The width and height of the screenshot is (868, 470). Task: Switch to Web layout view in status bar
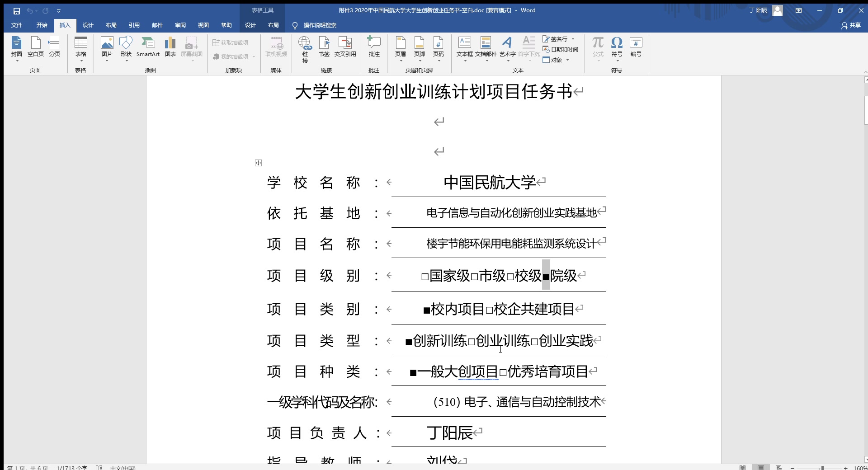(x=779, y=467)
